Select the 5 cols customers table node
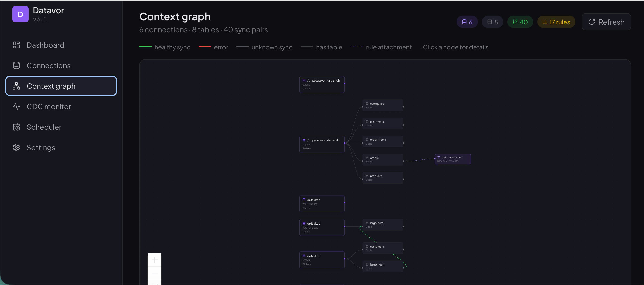Image resolution: width=644 pixels, height=285 pixels. pos(383,248)
